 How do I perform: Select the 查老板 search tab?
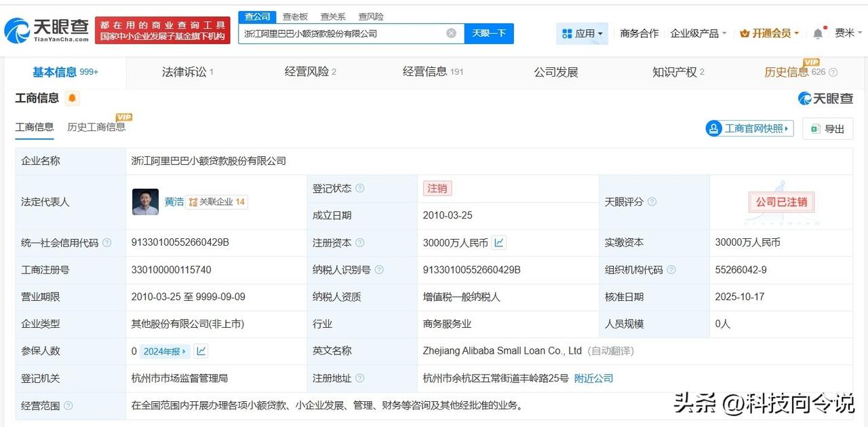coord(294,16)
